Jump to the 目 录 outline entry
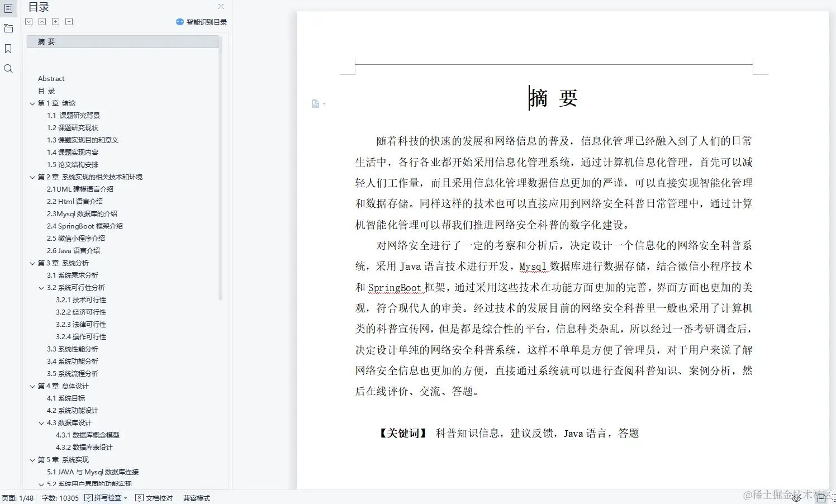The image size is (836, 504). tap(46, 91)
